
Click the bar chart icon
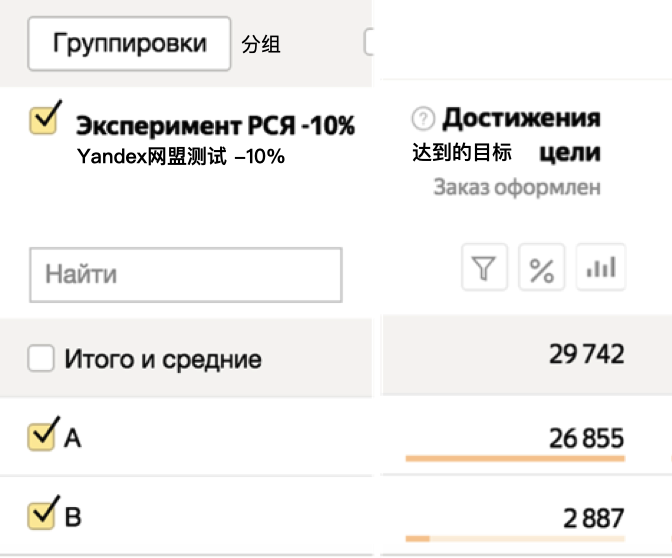click(x=601, y=269)
